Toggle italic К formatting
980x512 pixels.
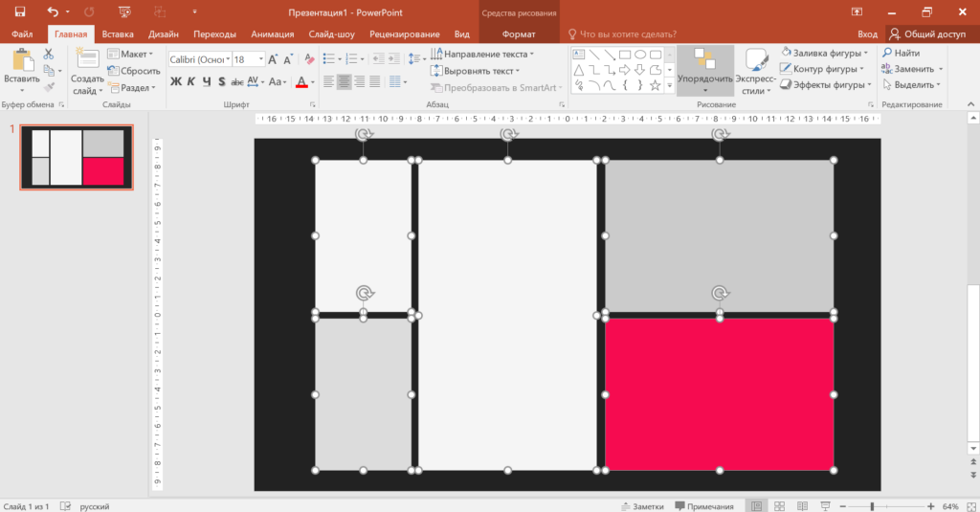click(x=191, y=82)
